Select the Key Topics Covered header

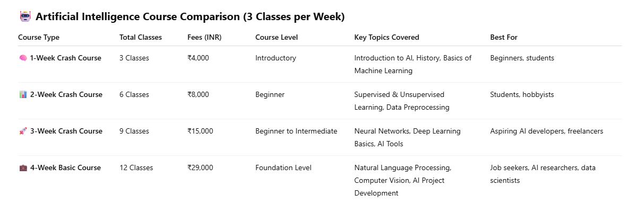(x=387, y=38)
